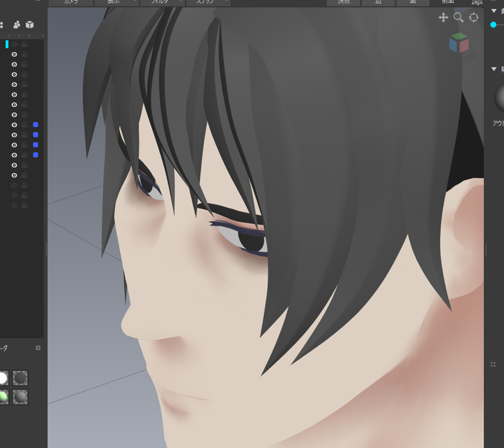The height and width of the screenshot is (448, 504).
Task: Open the フィルタ (Filter) viewport menu
Action: click(x=162, y=2)
